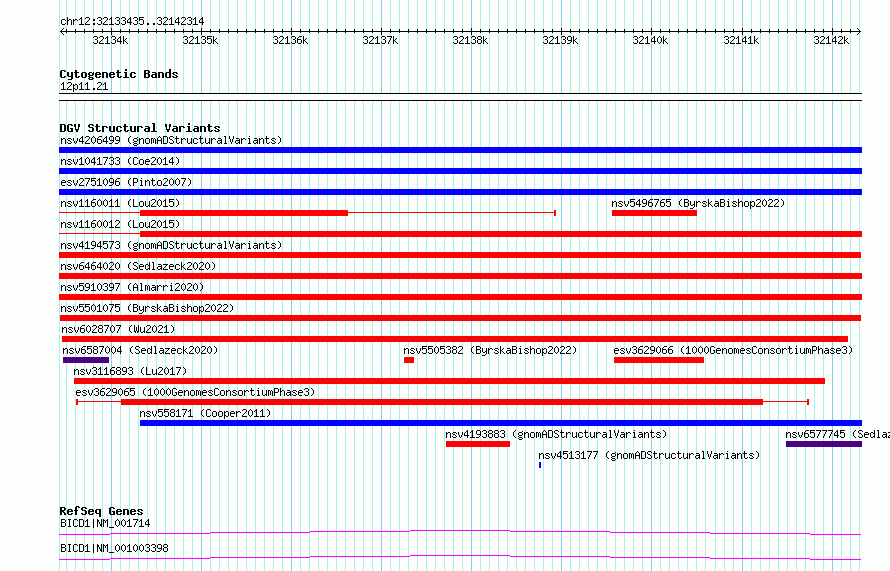
Task: Click the red bar of nsv3116893
Action: point(449,381)
